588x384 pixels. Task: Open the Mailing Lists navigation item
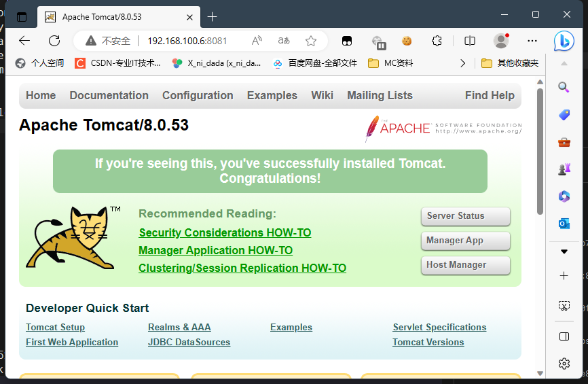pos(380,96)
